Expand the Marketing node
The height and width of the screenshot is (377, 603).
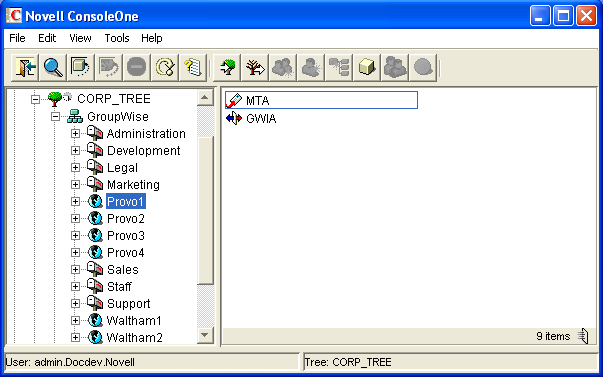pos(75,185)
